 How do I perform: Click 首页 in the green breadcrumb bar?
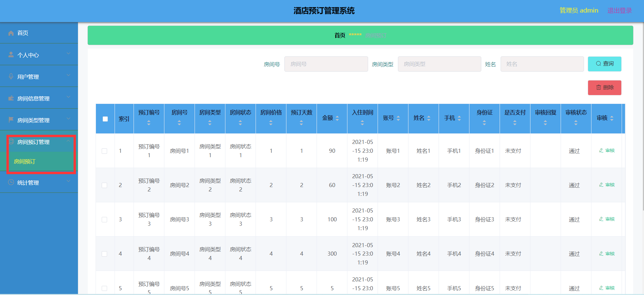[x=340, y=35]
